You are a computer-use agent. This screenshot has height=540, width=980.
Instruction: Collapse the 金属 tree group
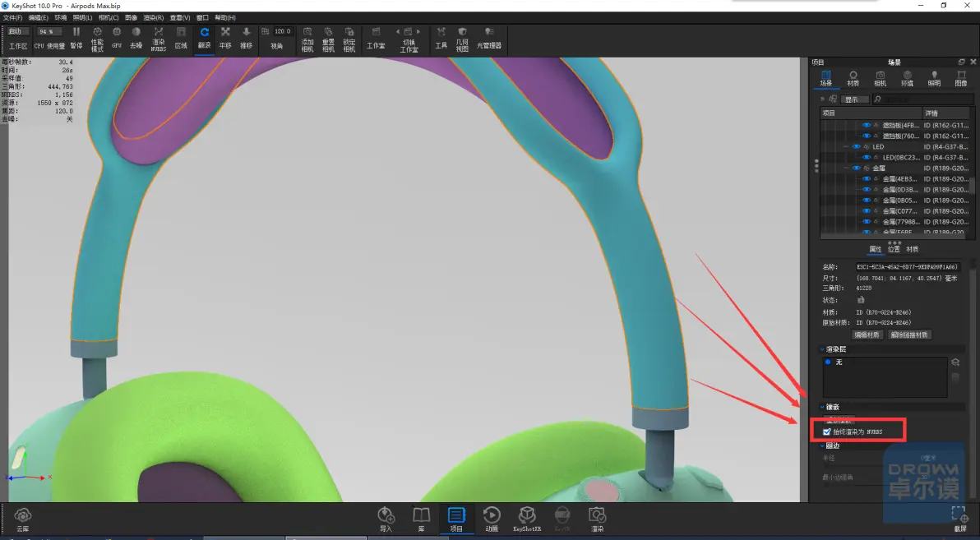846,168
